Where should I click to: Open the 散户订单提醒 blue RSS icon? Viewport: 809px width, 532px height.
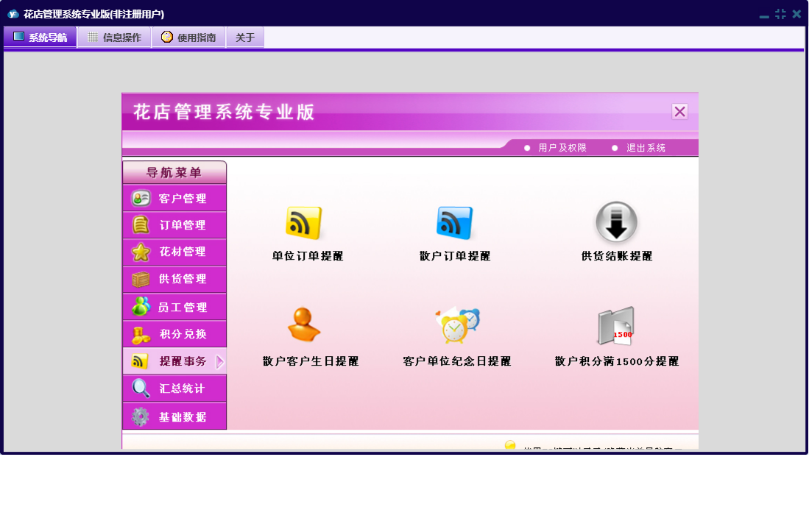point(454,224)
